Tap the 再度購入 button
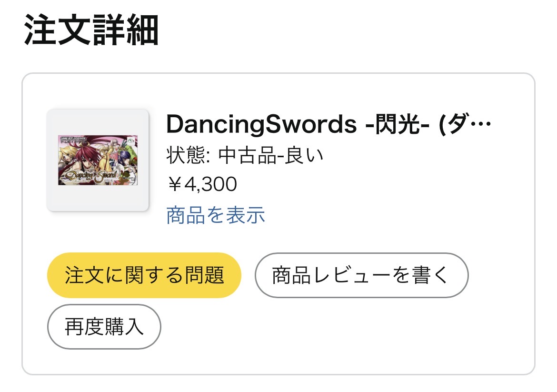Viewport: 557px width, 392px height. pyautogui.click(x=104, y=327)
